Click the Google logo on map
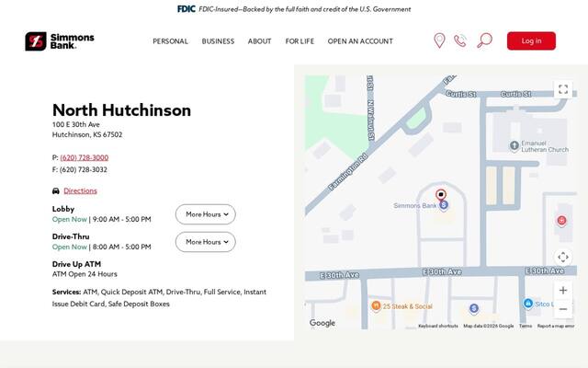Image resolution: width=588 pixels, height=368 pixels. pyautogui.click(x=322, y=323)
